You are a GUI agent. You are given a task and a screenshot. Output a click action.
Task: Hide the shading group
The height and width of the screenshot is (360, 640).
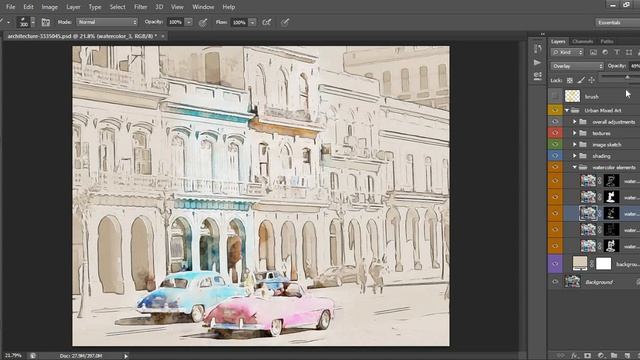[x=555, y=156]
